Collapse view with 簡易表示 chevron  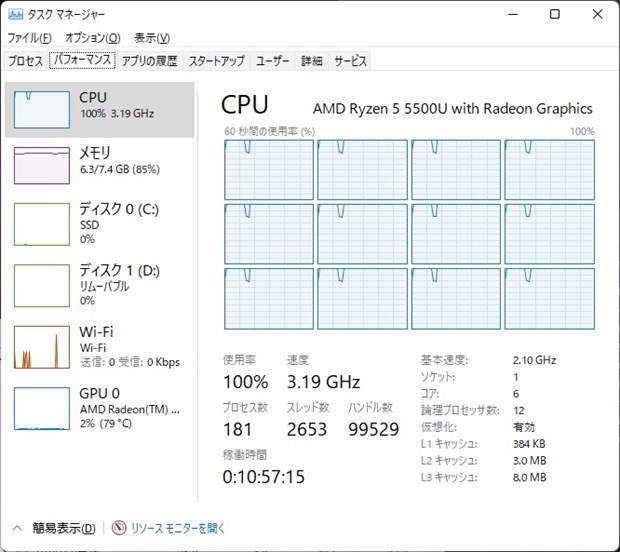[17, 528]
